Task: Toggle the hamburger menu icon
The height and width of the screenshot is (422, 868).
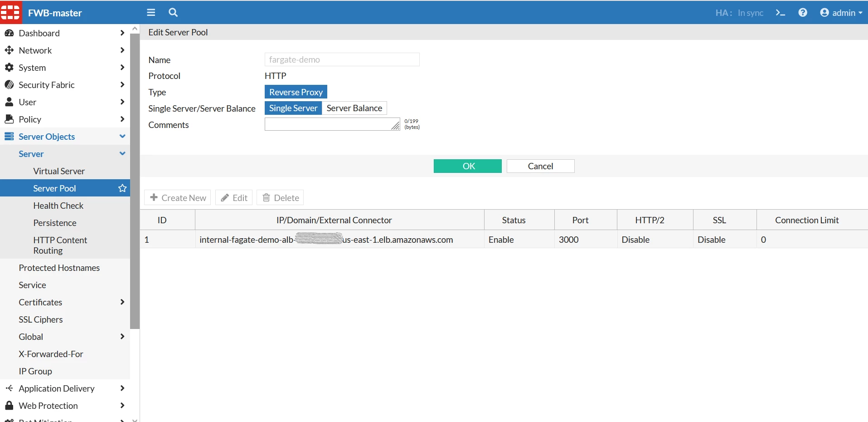Action: pos(151,13)
